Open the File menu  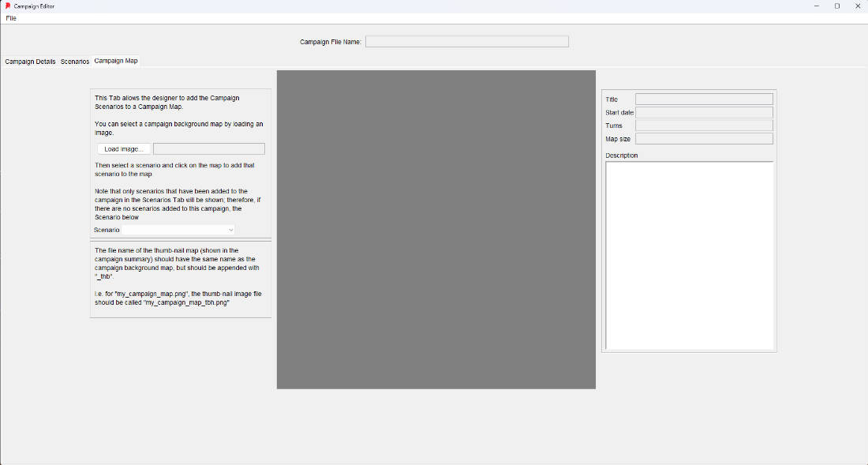11,18
